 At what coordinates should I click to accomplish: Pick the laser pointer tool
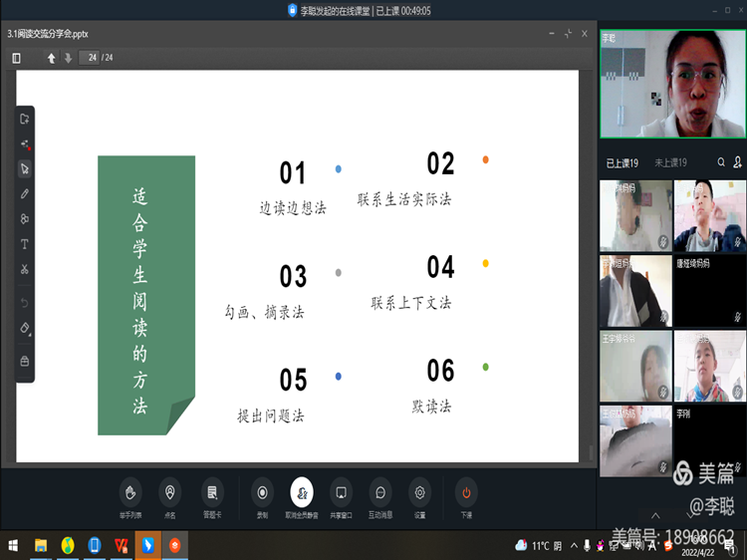point(25,144)
